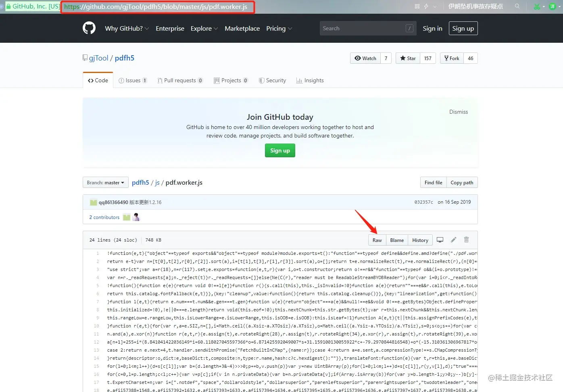Open the pdfh5 repository title link

tap(125, 58)
